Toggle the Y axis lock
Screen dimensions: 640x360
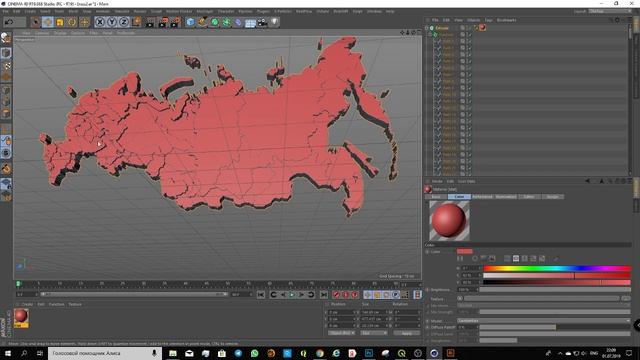point(112,22)
